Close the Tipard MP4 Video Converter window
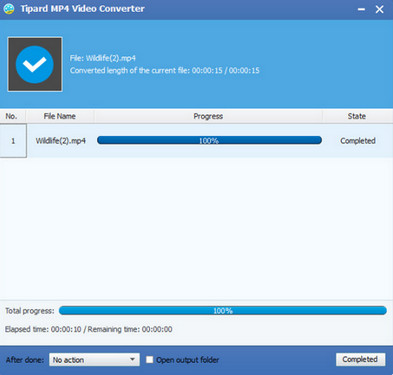The width and height of the screenshot is (393, 375). coord(379,9)
